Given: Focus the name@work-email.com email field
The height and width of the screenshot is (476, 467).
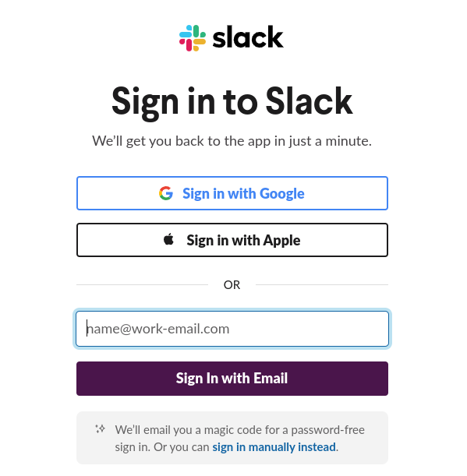Looking at the screenshot, I should click(x=232, y=329).
